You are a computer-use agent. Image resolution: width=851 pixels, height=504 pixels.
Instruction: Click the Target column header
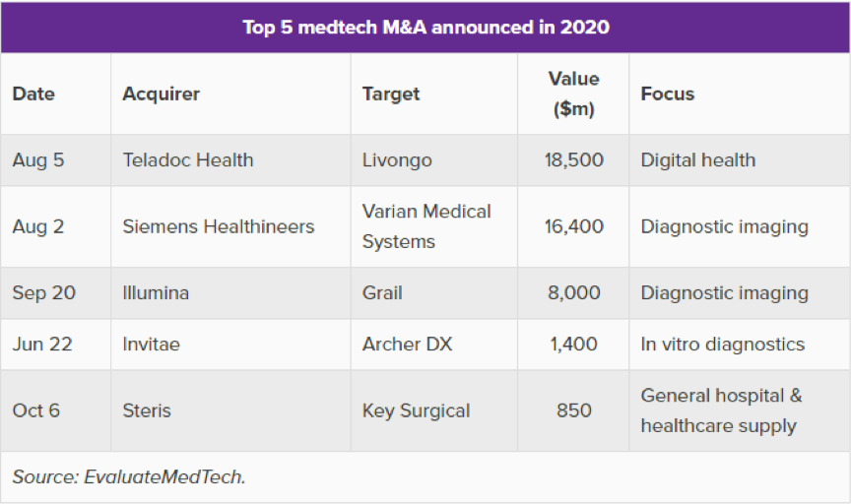(391, 94)
